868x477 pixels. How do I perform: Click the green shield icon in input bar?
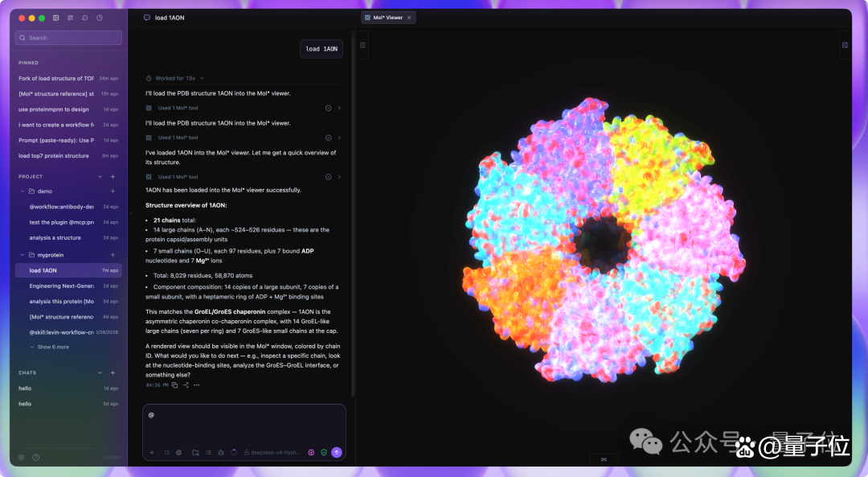click(x=324, y=453)
